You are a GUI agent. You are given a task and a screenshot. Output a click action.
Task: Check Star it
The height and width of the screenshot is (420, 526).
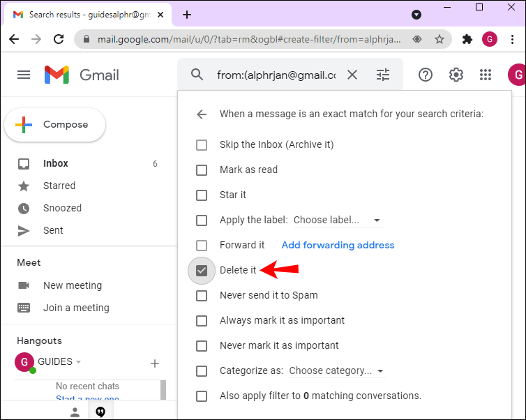[x=202, y=195]
